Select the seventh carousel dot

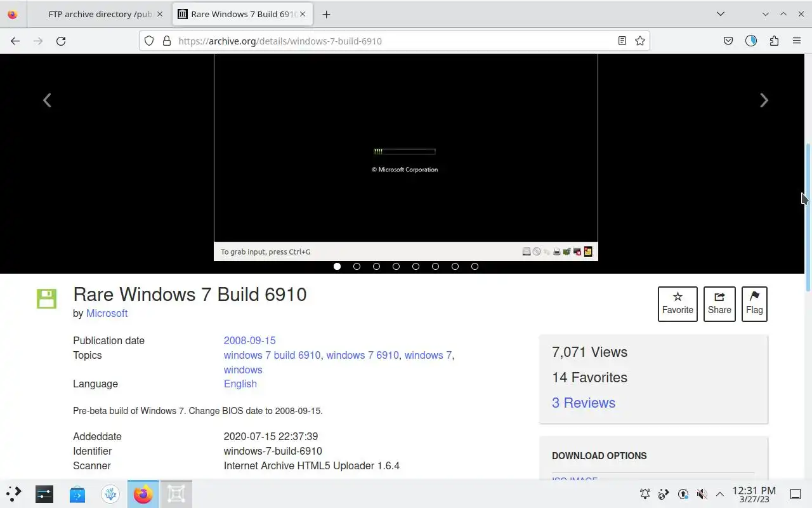455,266
